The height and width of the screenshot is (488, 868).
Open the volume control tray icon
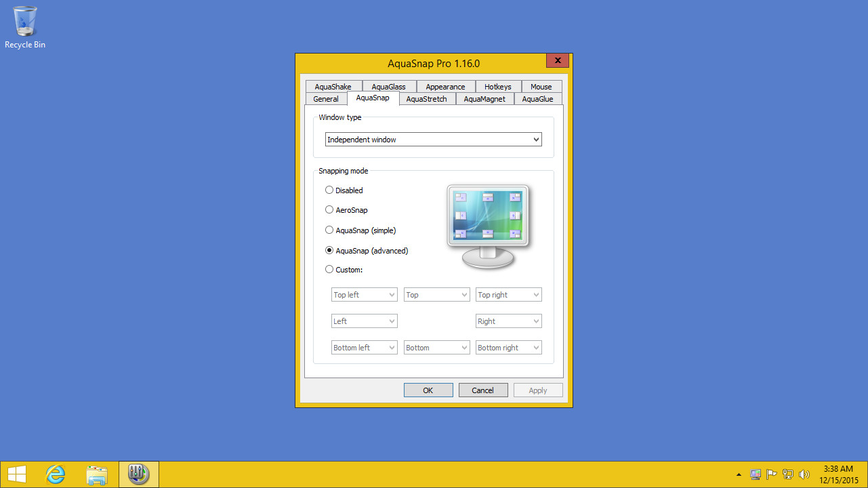(804, 474)
